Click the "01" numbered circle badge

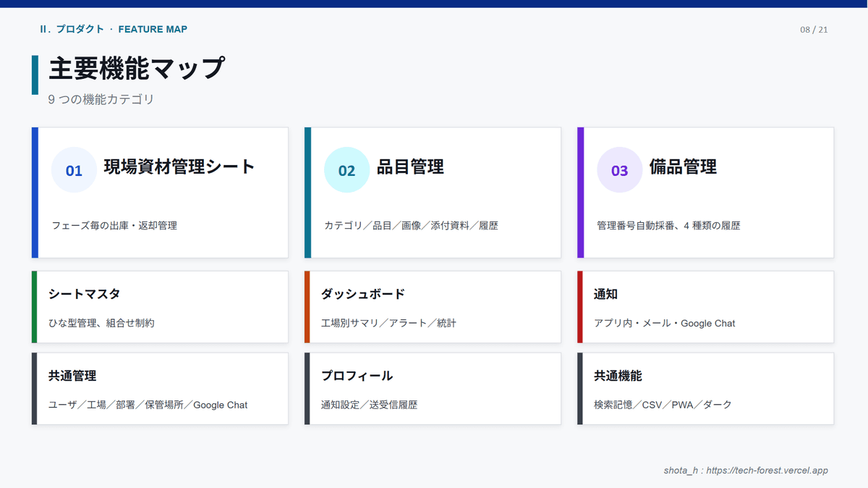click(x=74, y=169)
